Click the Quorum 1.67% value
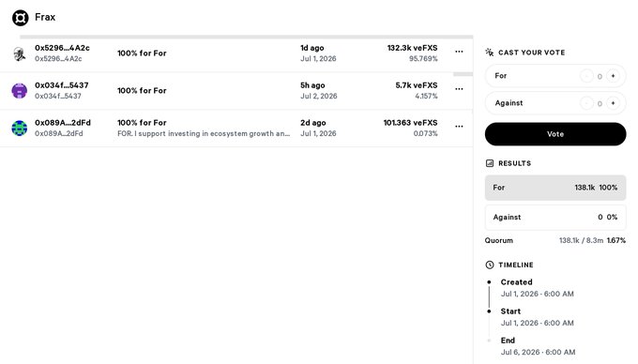 click(616, 241)
